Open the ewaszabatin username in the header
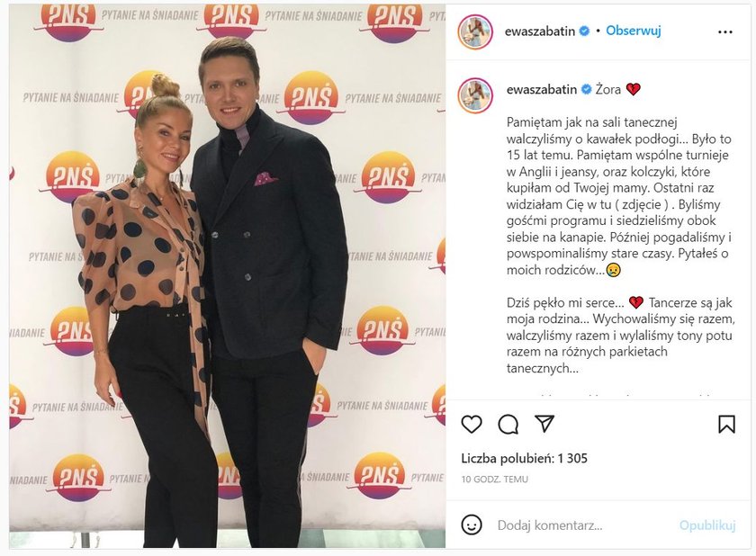 coord(539,31)
